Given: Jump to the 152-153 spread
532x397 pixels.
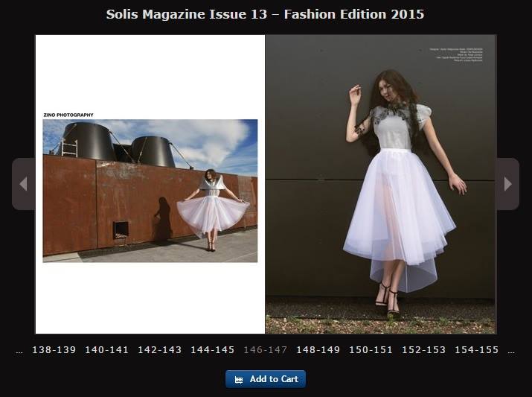Looking at the screenshot, I should 423,350.
